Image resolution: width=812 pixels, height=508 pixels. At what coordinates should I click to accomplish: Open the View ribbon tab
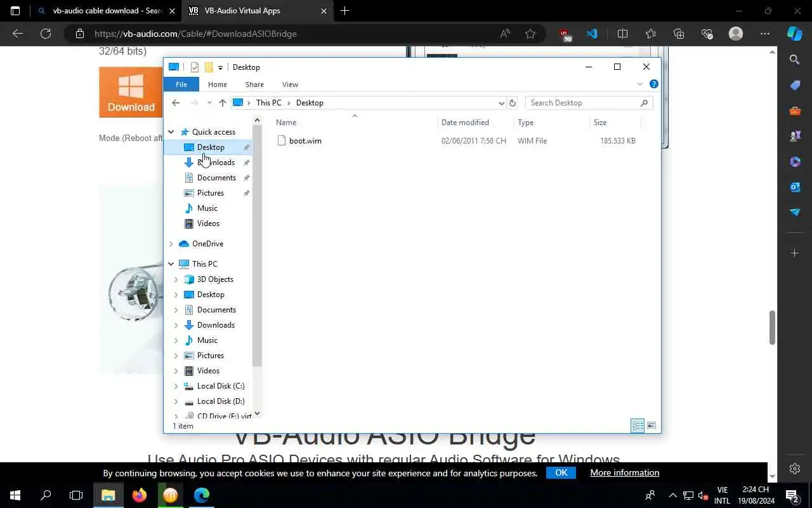(290, 84)
